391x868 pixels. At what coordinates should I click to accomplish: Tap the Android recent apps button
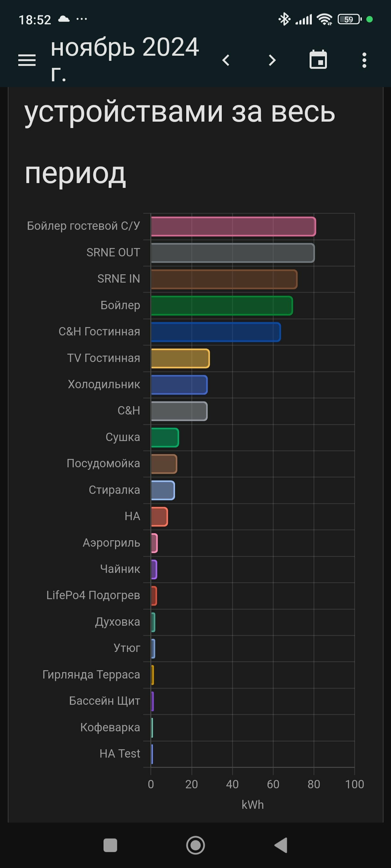[x=110, y=845]
